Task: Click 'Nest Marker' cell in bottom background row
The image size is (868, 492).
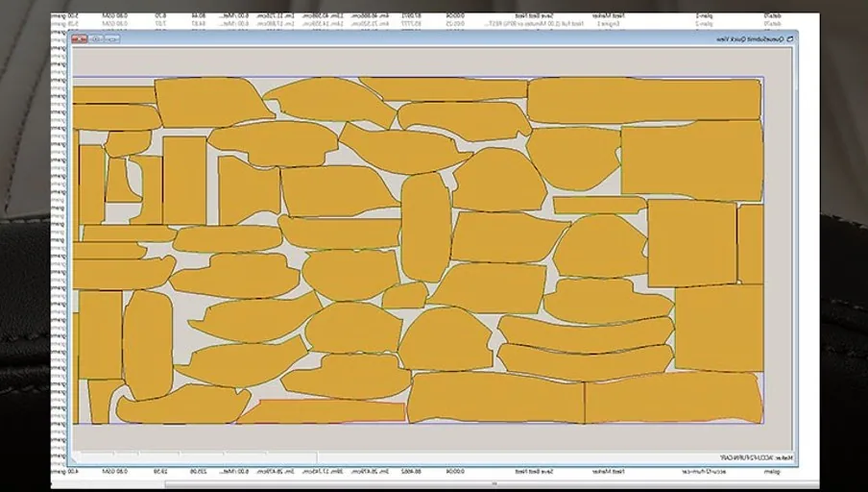Action: 608,472
